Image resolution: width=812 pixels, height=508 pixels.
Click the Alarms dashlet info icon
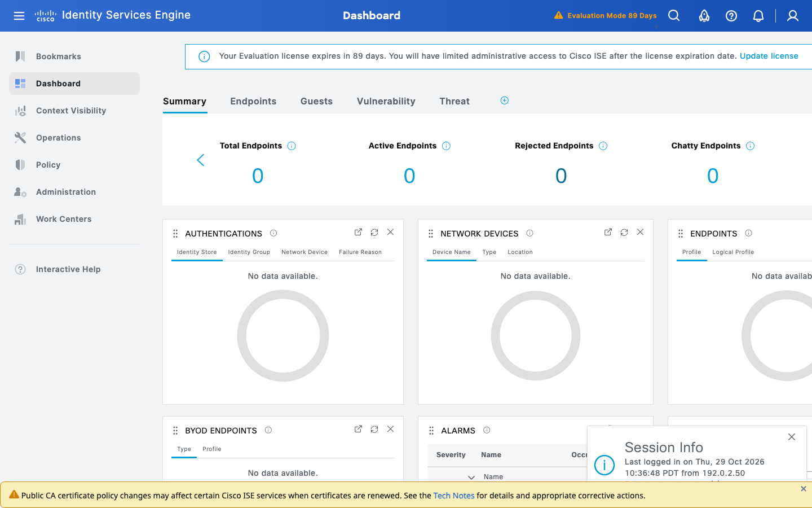[x=487, y=430]
